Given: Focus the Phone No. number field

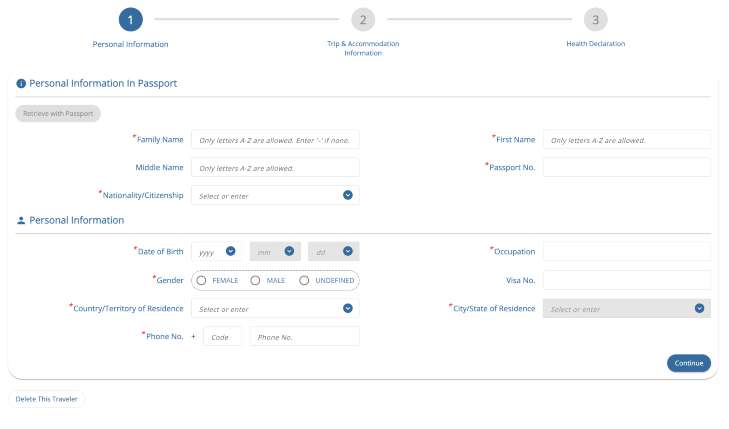Looking at the screenshot, I should coord(305,337).
